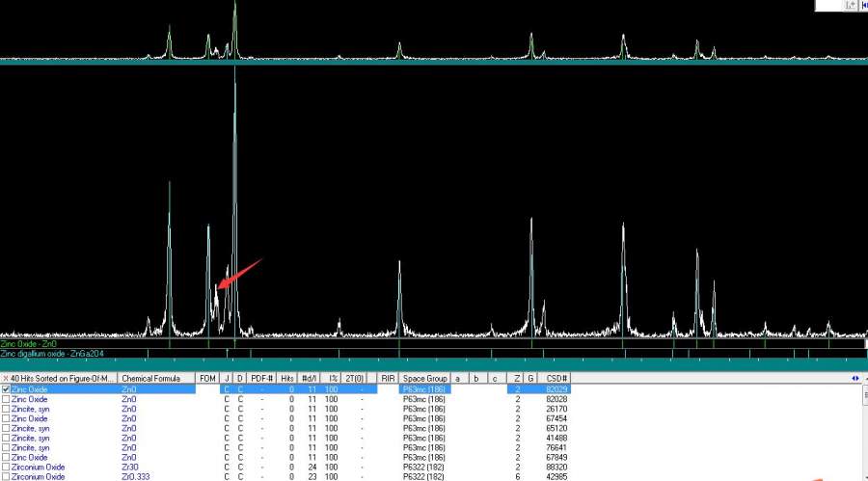
Task: Click CSD# value 41488
Action: [556, 438]
